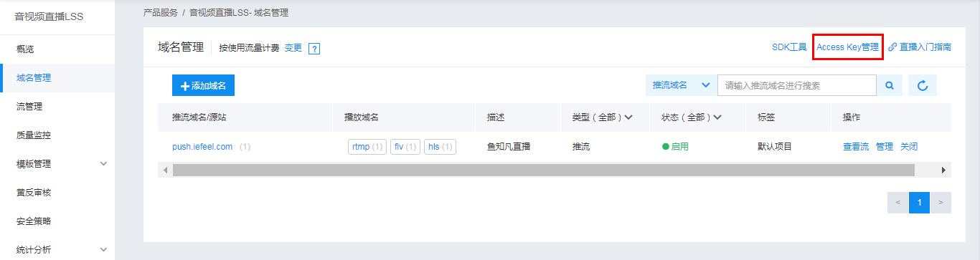Viewport: 980px width, 260px height.
Task: Click the rtmp (1) play domain tag
Action: coord(367,147)
